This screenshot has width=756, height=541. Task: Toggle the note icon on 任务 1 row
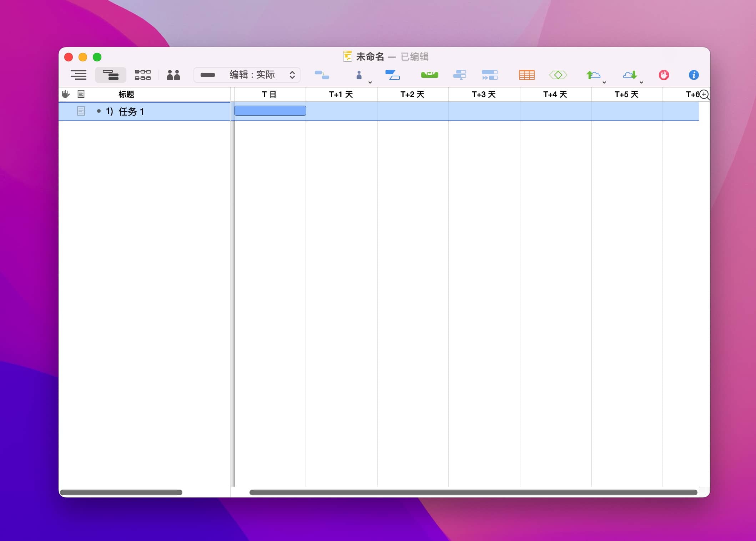click(x=81, y=111)
